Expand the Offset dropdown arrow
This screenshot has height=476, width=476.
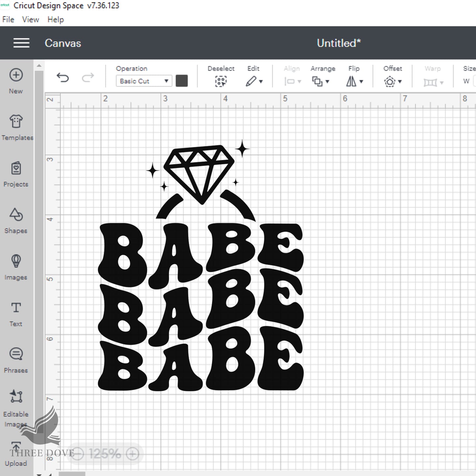400,82
